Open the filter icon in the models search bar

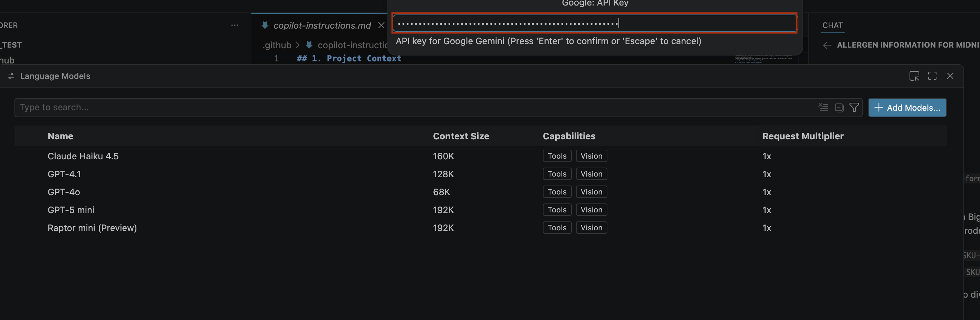point(854,107)
